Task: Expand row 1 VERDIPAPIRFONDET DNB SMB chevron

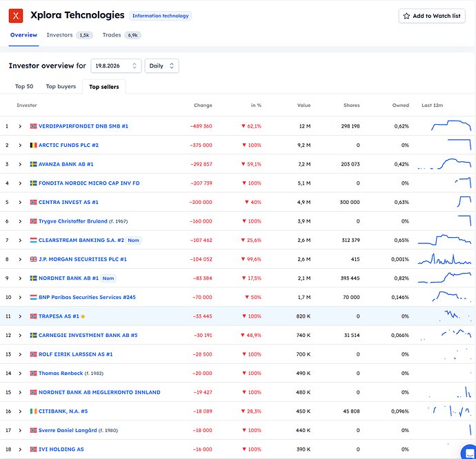Action: click(20, 126)
